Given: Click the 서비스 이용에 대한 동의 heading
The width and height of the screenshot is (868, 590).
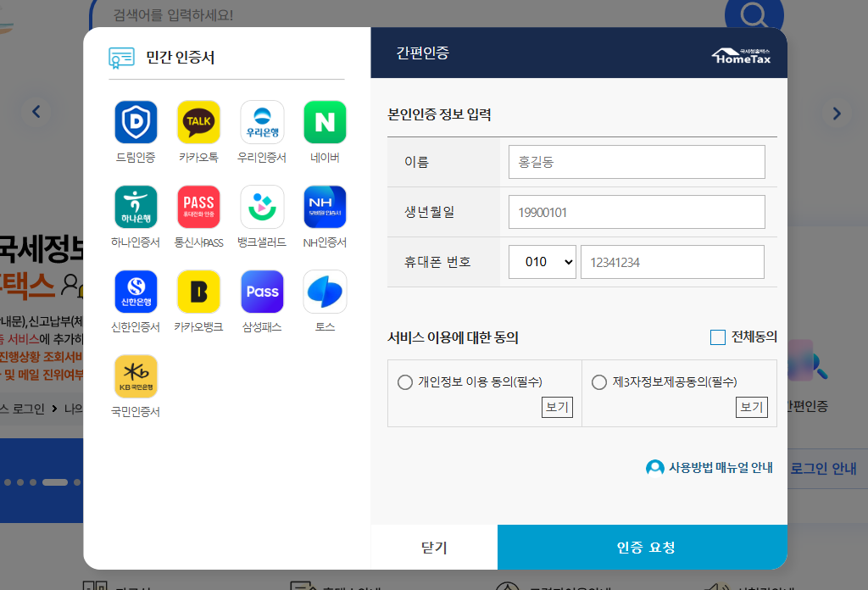Looking at the screenshot, I should (453, 337).
